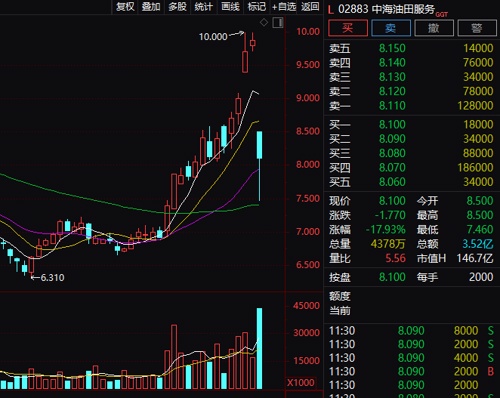The width and height of the screenshot is (500, 398).
Task: Click the 6.310 low price annotation
Action: click(x=52, y=277)
